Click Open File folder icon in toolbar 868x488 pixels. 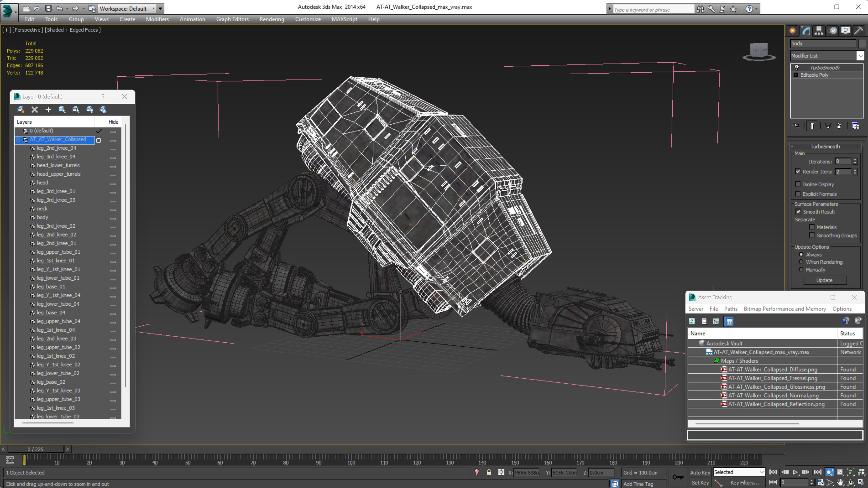(37, 9)
